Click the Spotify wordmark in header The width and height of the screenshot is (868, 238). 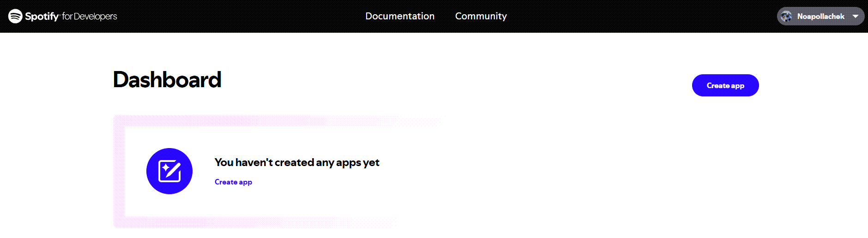point(42,17)
